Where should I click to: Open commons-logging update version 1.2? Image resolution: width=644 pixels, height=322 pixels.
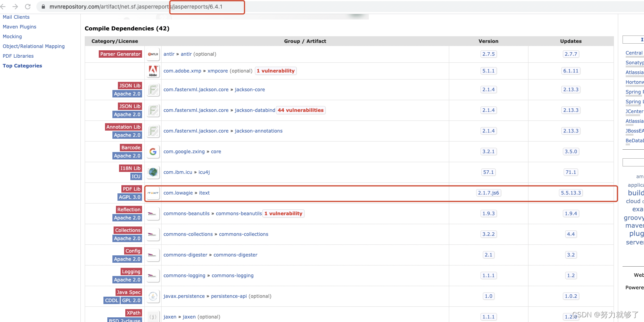[x=571, y=276]
